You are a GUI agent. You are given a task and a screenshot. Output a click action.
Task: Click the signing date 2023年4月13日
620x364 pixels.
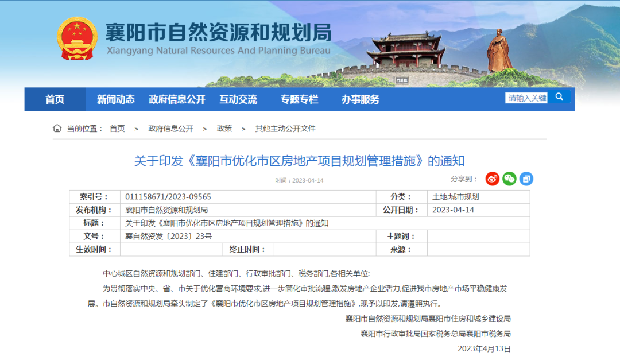click(484, 348)
